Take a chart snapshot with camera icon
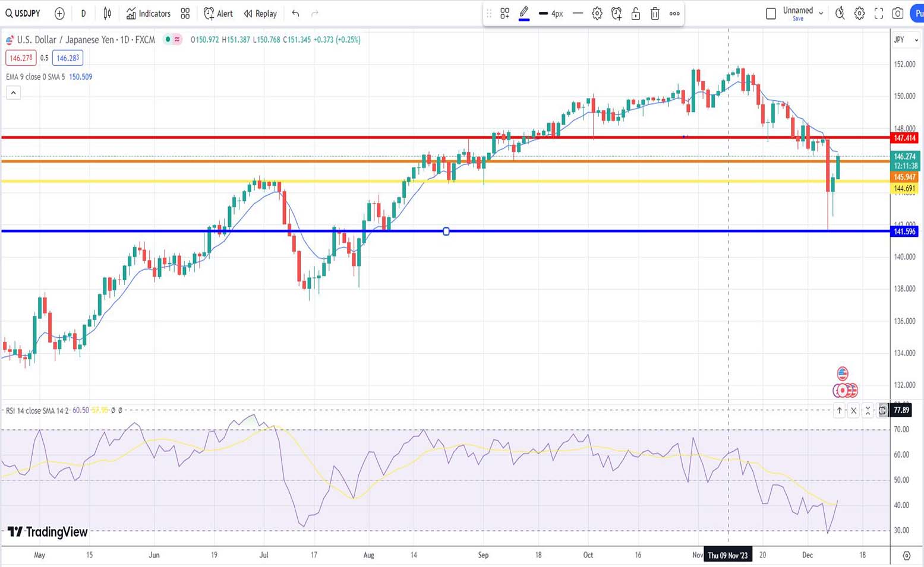 (x=898, y=13)
